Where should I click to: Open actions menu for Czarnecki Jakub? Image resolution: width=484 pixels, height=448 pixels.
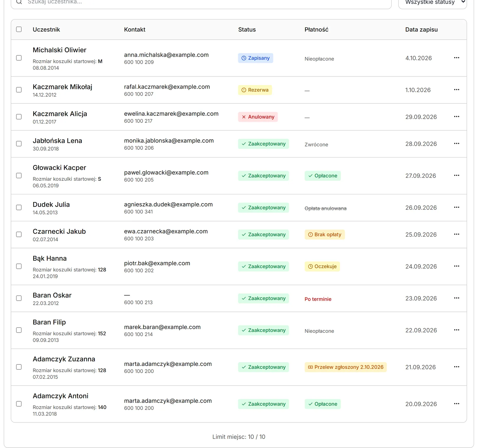click(x=457, y=234)
